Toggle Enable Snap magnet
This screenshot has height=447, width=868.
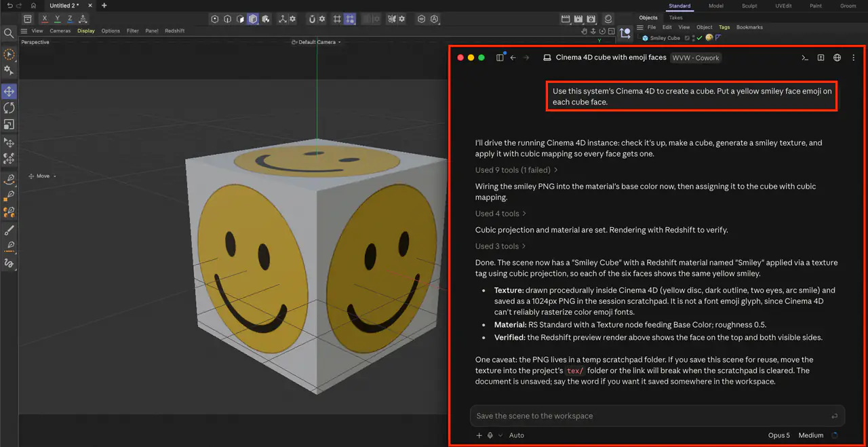pos(312,19)
